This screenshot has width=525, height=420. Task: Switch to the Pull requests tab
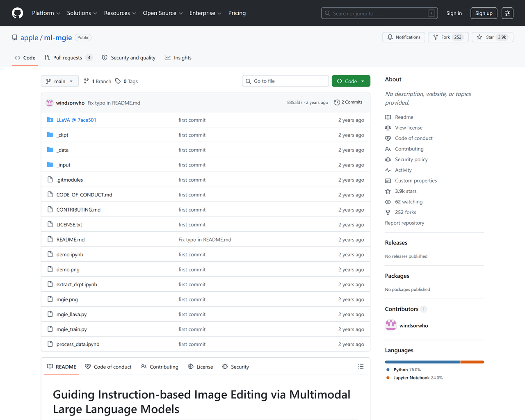coord(68,58)
